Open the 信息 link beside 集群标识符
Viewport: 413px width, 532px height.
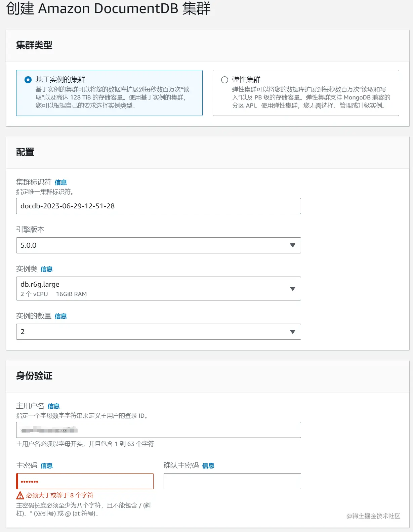click(60, 182)
